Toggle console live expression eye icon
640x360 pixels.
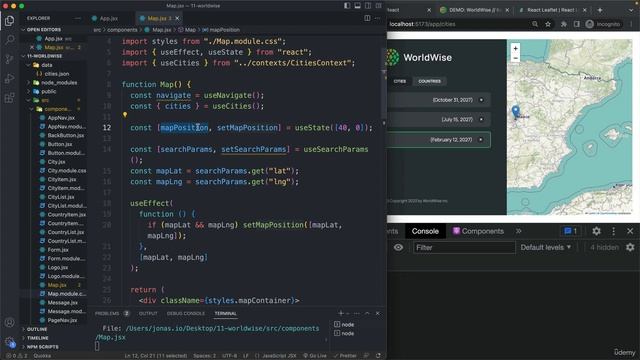[x=398, y=247]
